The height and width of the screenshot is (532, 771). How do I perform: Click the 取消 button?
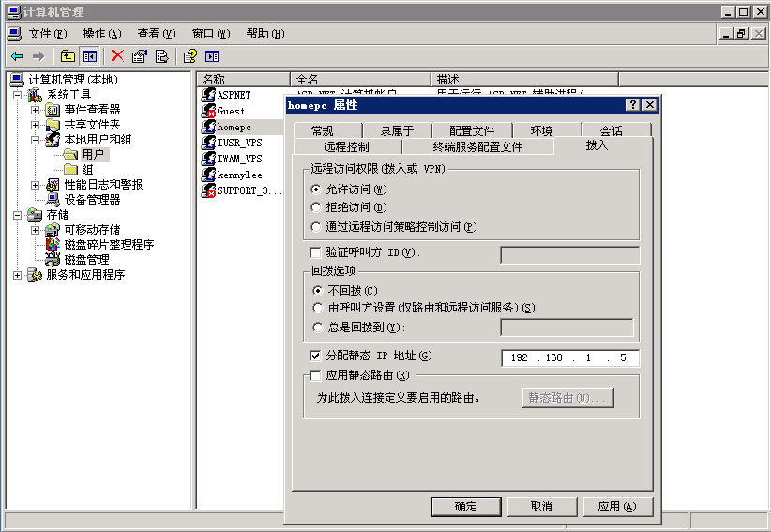tap(542, 507)
